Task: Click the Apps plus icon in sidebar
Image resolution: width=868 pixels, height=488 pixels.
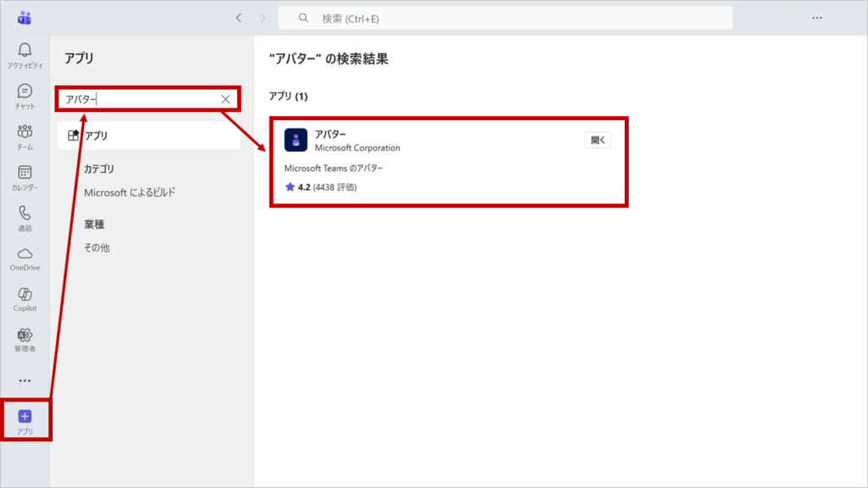Action: click(x=25, y=416)
